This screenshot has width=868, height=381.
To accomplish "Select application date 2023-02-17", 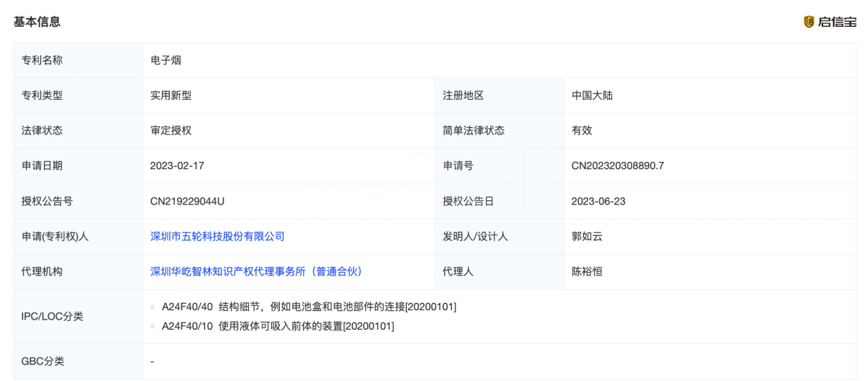I will [x=177, y=166].
